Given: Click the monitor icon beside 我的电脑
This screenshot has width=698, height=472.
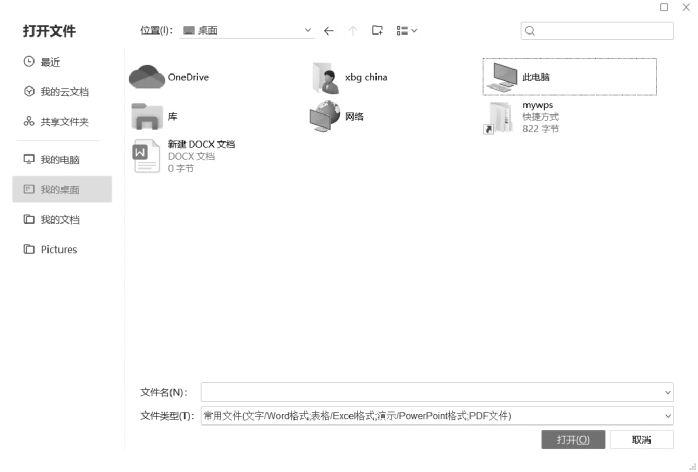Looking at the screenshot, I should point(29,159).
